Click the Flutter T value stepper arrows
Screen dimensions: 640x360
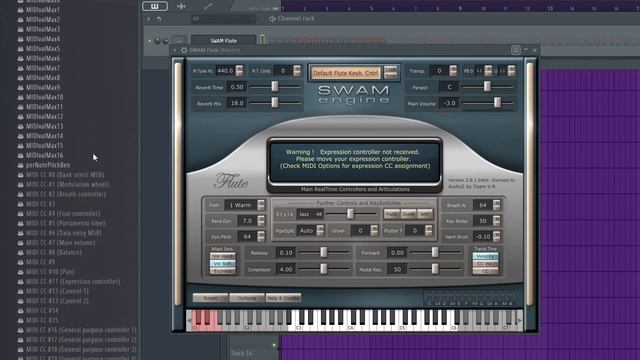point(428,231)
